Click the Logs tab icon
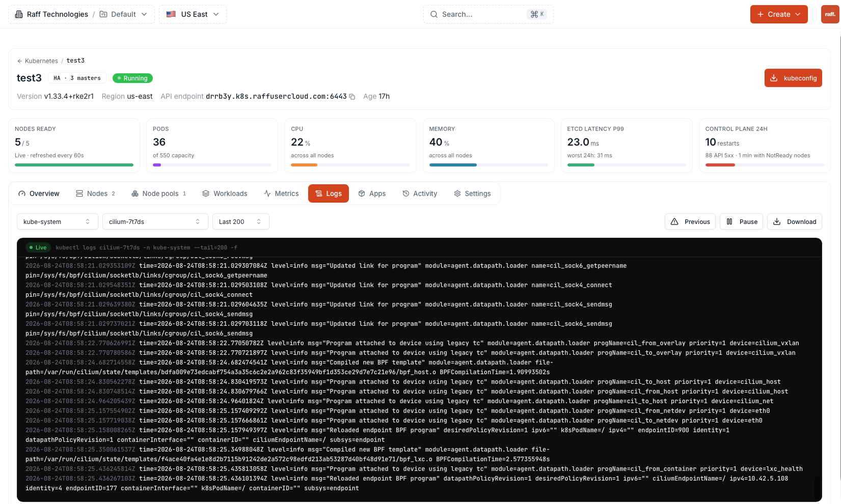This screenshot has width=841, height=504. (319, 193)
